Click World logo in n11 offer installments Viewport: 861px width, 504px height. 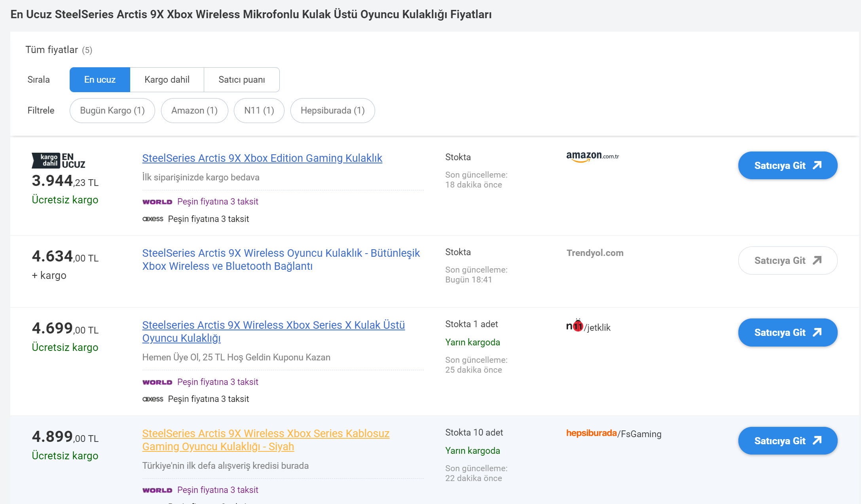157,382
